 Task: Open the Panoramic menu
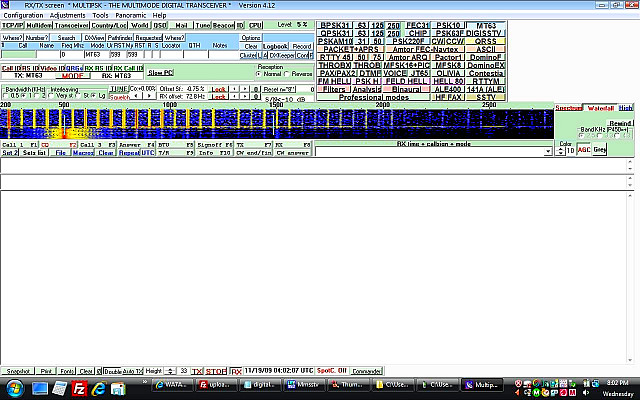[x=131, y=15]
